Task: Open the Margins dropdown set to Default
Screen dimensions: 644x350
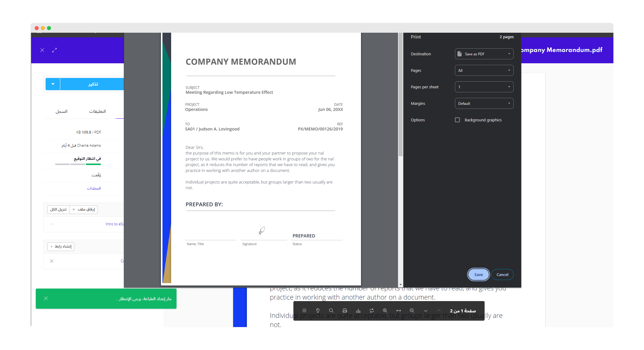Action: point(484,103)
